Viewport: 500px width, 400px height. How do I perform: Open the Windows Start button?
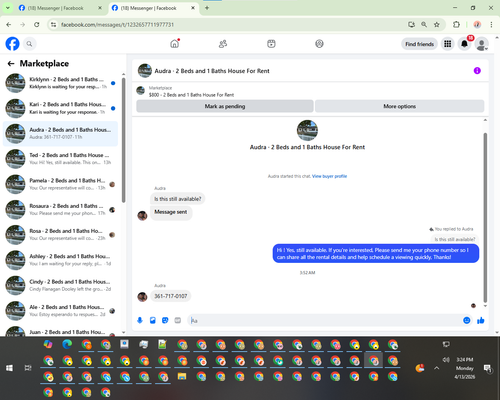point(9,368)
